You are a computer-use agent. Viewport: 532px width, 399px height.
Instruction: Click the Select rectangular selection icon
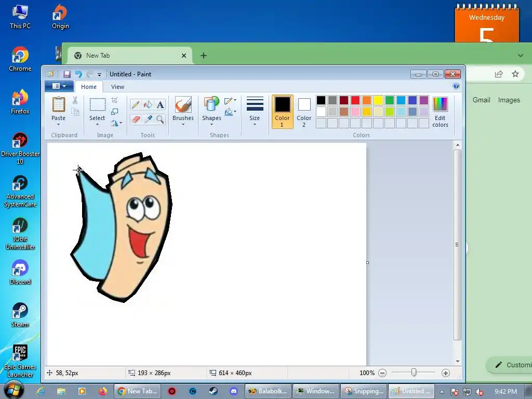[x=97, y=104]
